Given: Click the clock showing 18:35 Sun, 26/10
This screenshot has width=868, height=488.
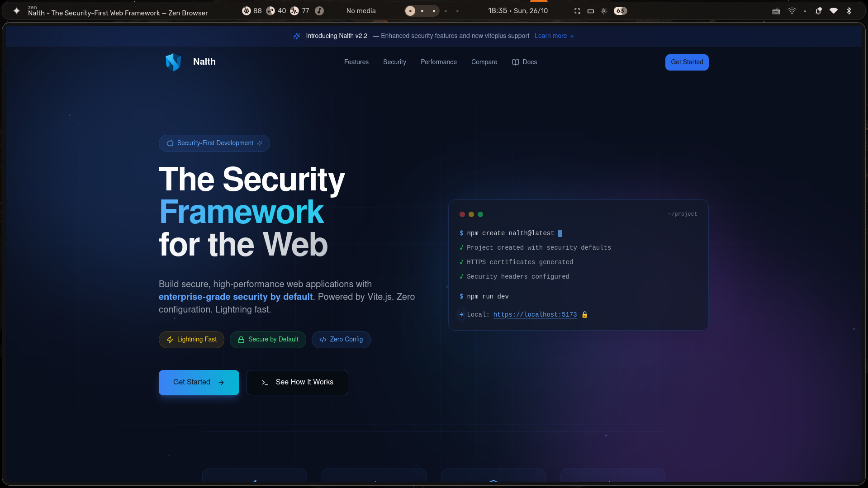Looking at the screenshot, I should click(518, 11).
